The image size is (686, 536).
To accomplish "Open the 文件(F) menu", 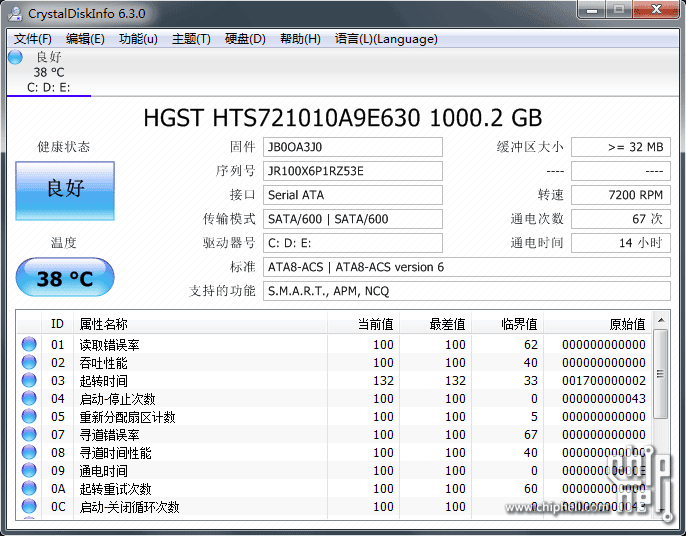I will click(x=33, y=39).
